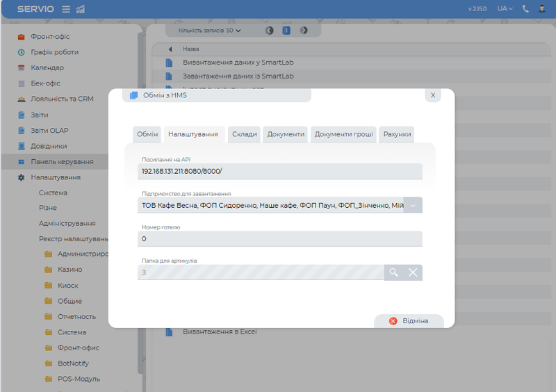The image size is (556, 392).
Task: Go to previous page arrow in pagination
Action: 270,31
